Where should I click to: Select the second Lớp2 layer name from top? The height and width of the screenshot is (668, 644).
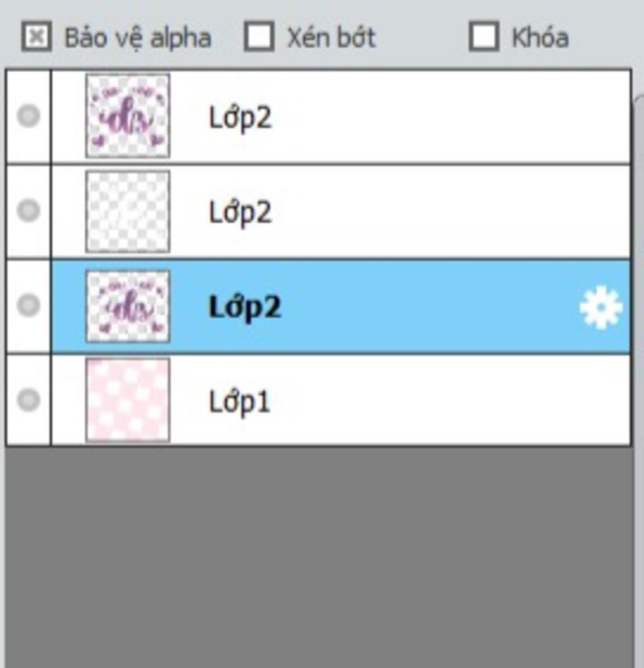(x=240, y=213)
